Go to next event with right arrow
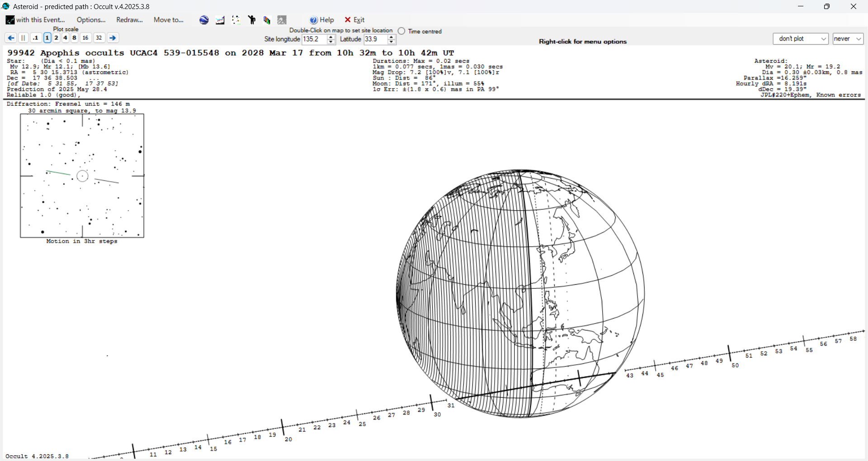Viewport: 868px width, 461px height. coord(113,38)
